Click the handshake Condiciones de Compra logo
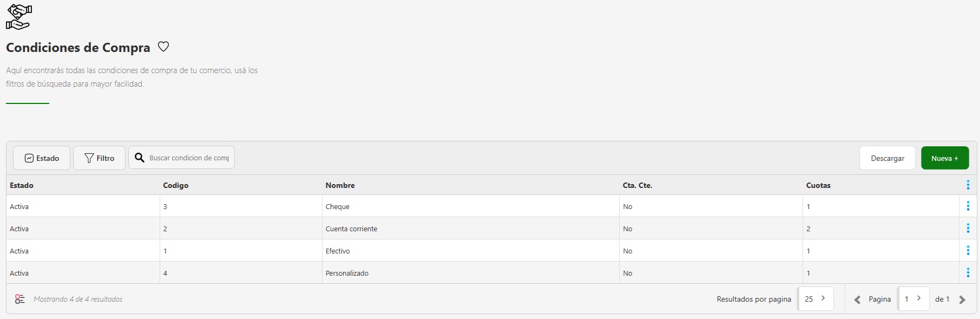 (x=19, y=17)
